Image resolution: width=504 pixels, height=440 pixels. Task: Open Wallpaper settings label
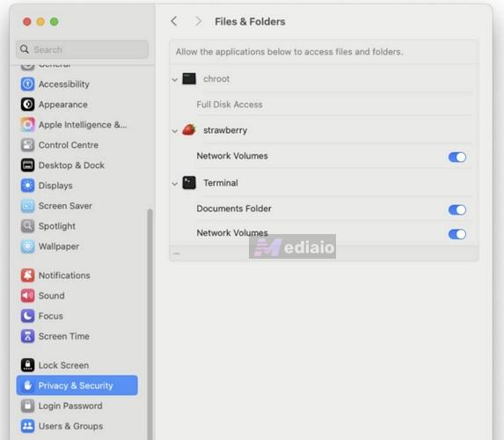[x=59, y=246]
